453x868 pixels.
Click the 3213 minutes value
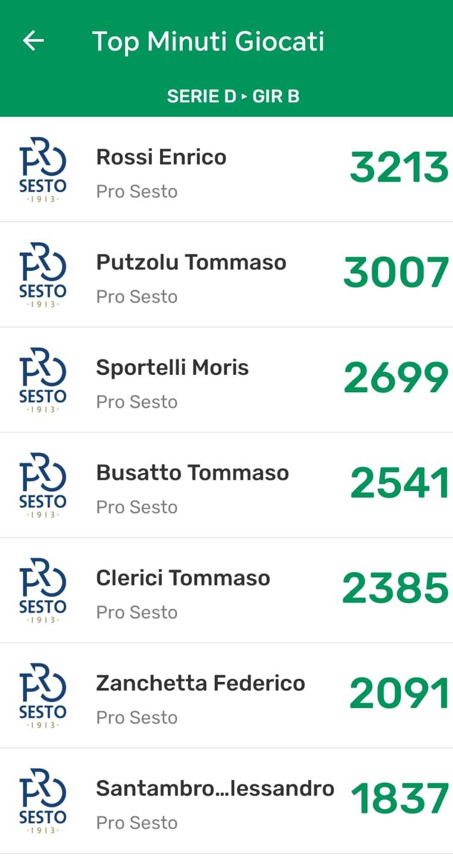click(399, 168)
